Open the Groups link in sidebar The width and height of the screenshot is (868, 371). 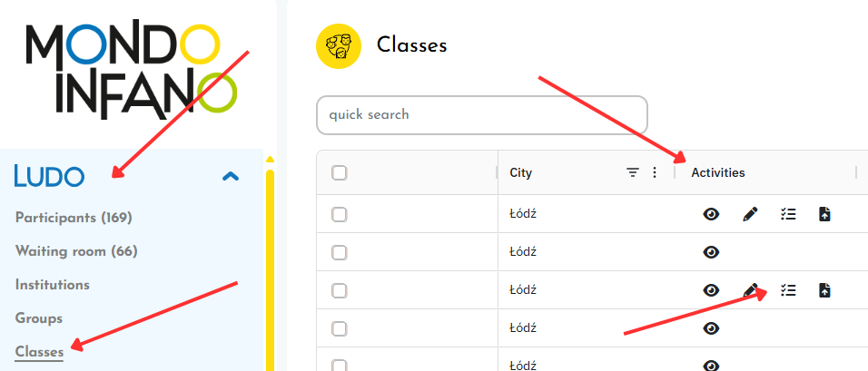click(x=39, y=318)
